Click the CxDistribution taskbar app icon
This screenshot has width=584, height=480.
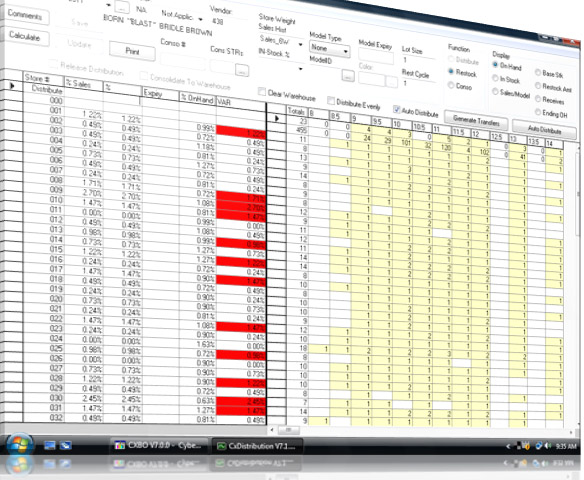click(221, 446)
